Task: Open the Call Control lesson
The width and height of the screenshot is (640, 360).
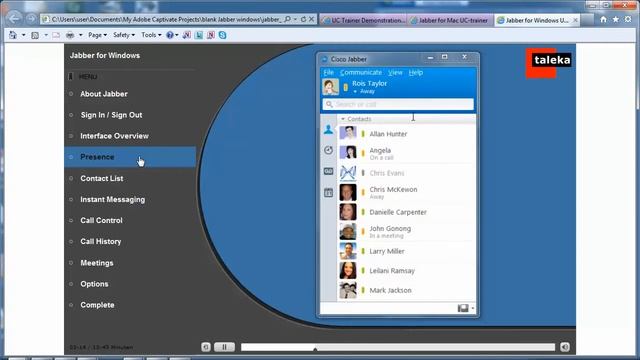Action: (x=101, y=220)
